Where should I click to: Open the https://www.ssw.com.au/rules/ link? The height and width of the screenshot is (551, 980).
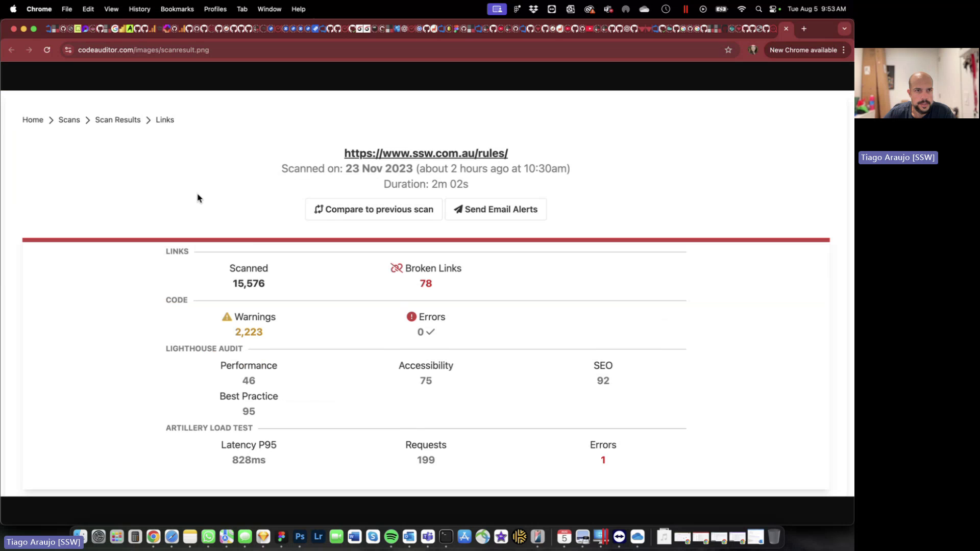tap(426, 153)
